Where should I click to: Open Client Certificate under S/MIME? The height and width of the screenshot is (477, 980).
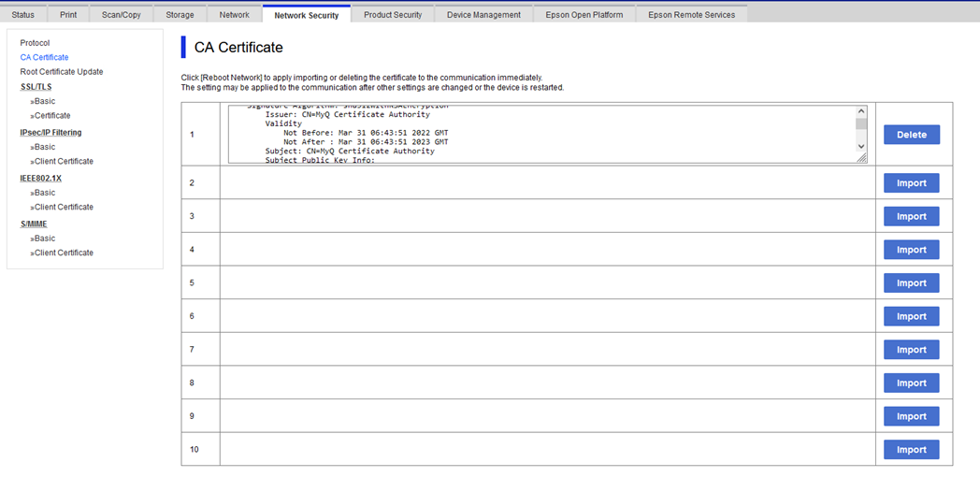[64, 253]
